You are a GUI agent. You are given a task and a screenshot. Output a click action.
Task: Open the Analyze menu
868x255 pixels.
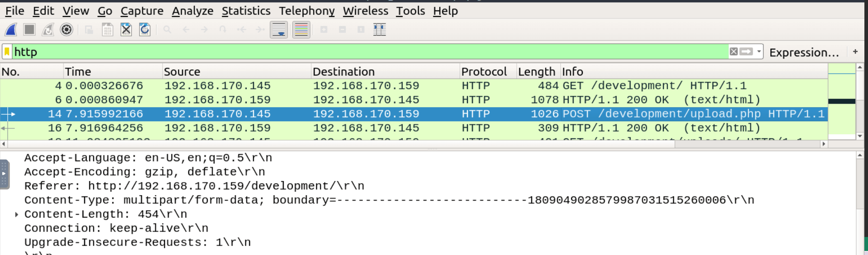pos(192,11)
